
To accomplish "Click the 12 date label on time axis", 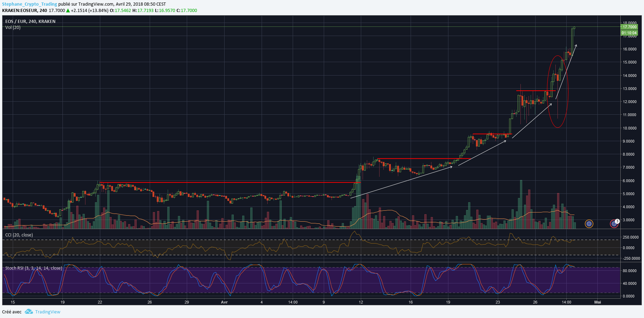I will (x=361, y=302).
